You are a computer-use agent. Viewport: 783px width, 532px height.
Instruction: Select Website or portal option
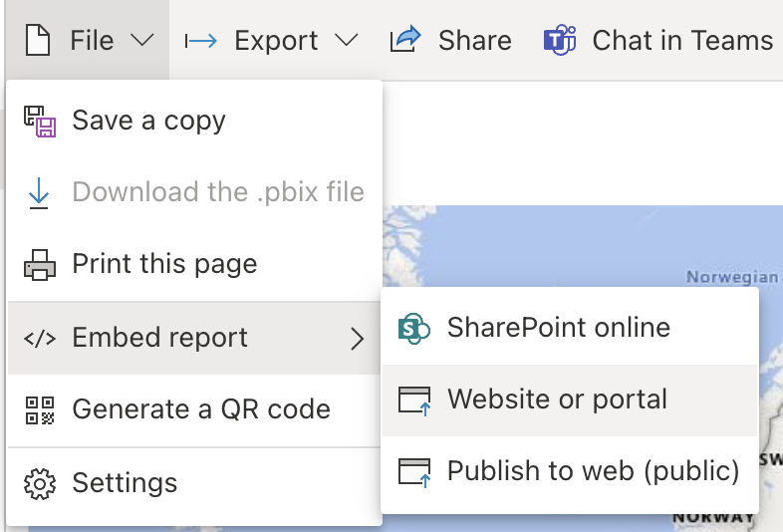pos(570,400)
